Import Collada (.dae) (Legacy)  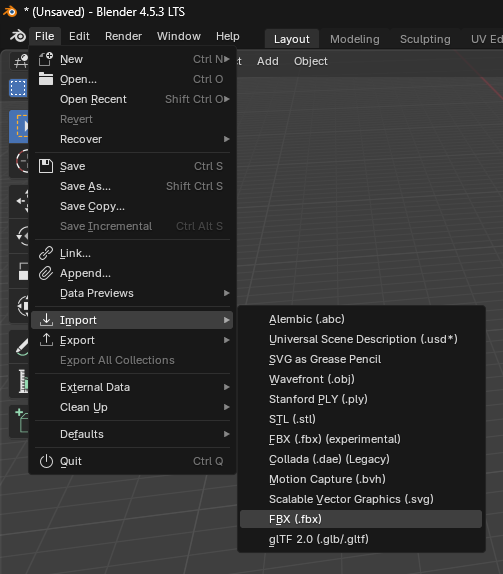[361, 459]
